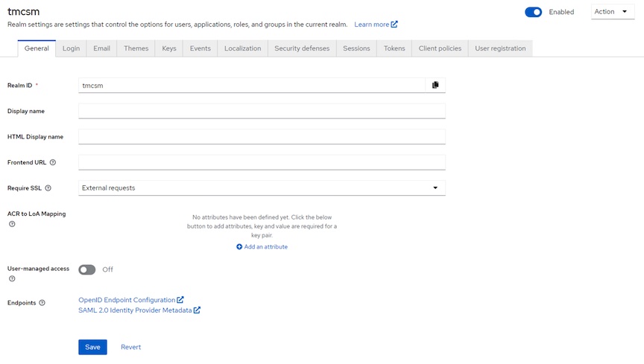644x364 pixels.
Task: Click into the Display name field
Action: pyautogui.click(x=262, y=111)
